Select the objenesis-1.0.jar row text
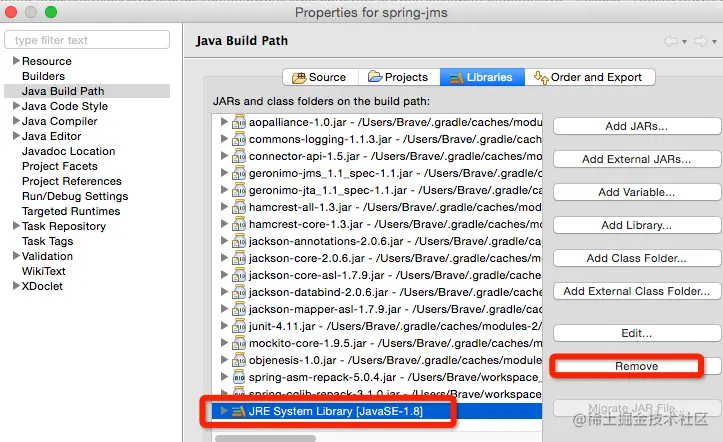This screenshot has width=723, height=442. click(396, 360)
